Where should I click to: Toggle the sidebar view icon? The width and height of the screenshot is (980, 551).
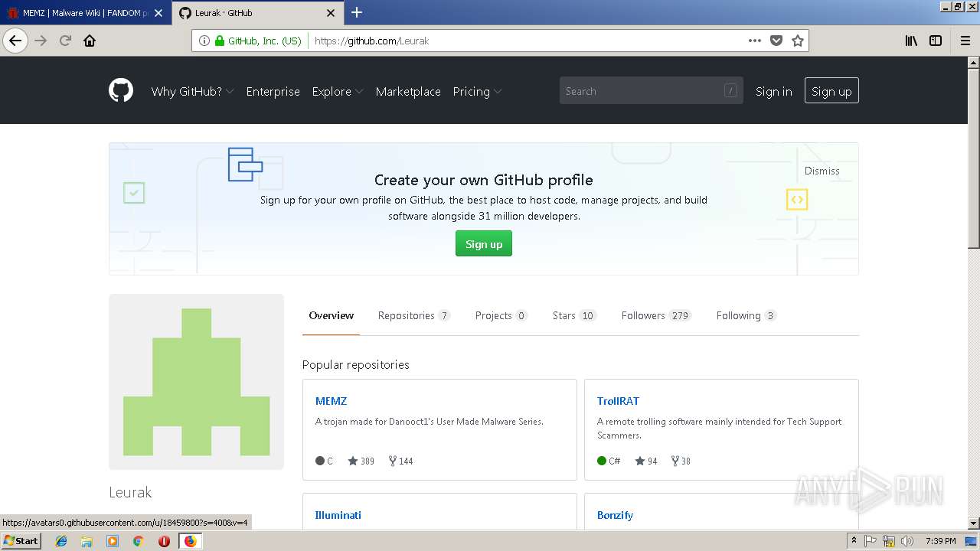click(936, 41)
